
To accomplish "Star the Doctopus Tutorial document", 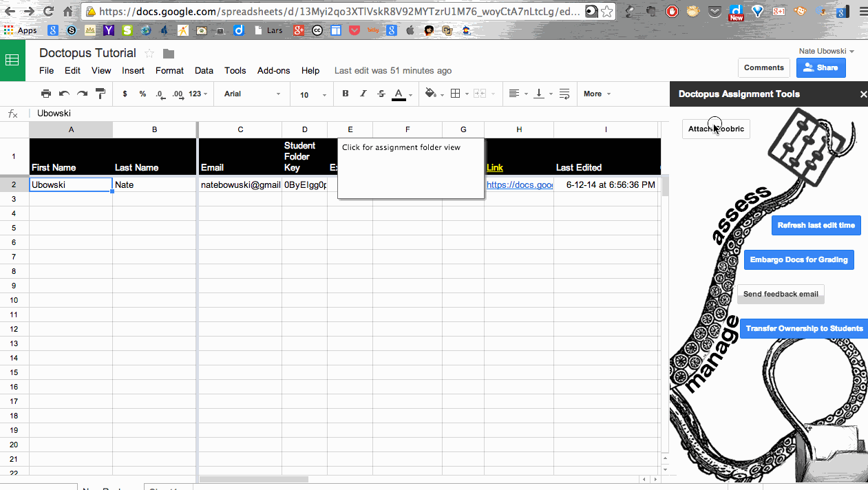I will coord(149,54).
